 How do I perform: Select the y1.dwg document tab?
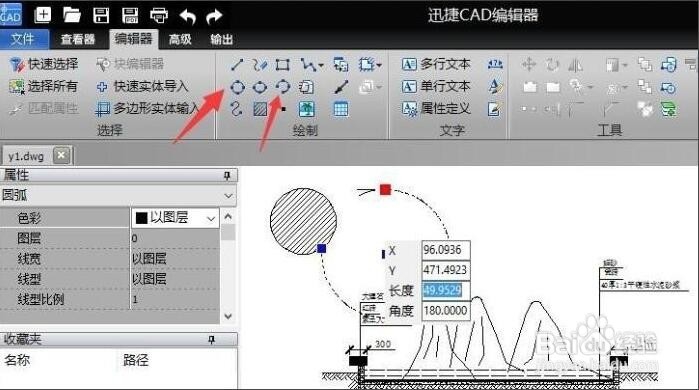coord(26,156)
